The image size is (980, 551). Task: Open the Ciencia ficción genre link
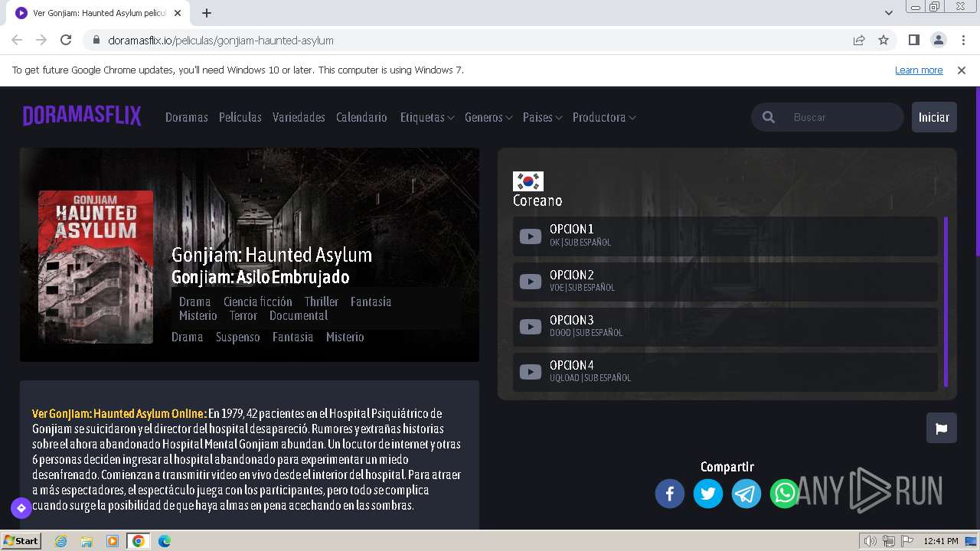pyautogui.click(x=258, y=302)
